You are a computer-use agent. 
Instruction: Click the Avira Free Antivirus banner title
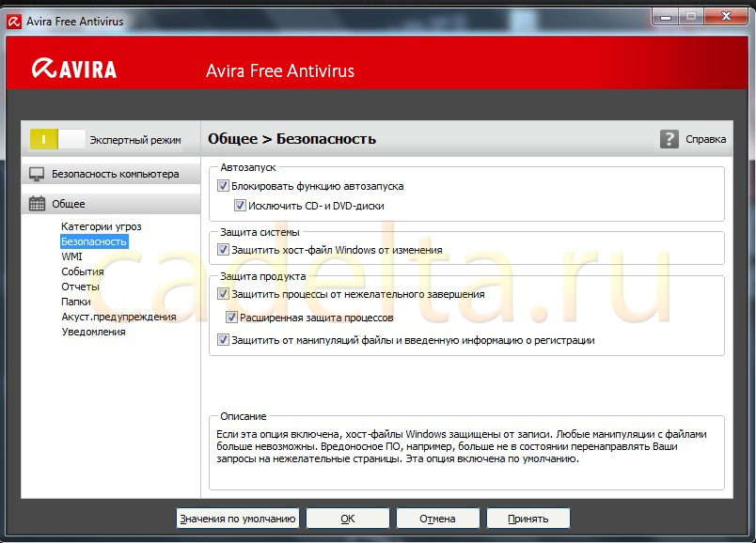pos(280,70)
